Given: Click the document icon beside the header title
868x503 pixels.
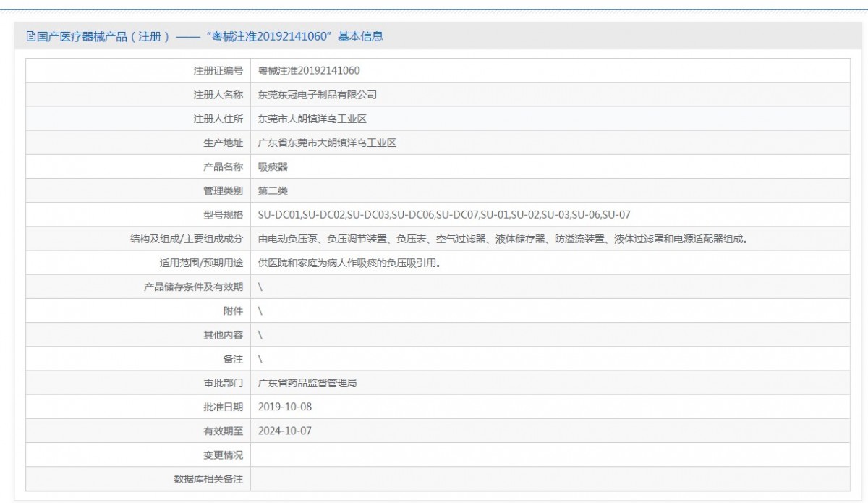Looking at the screenshot, I should [x=30, y=36].
